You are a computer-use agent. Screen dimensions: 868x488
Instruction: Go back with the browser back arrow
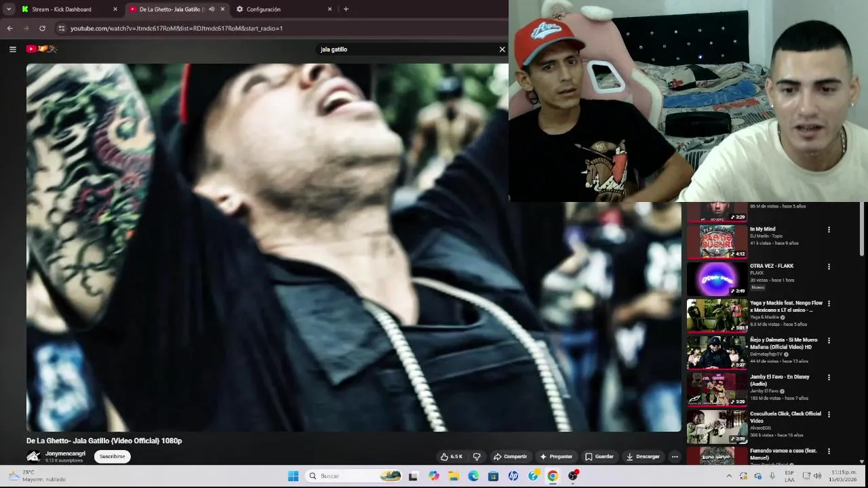tap(9, 28)
